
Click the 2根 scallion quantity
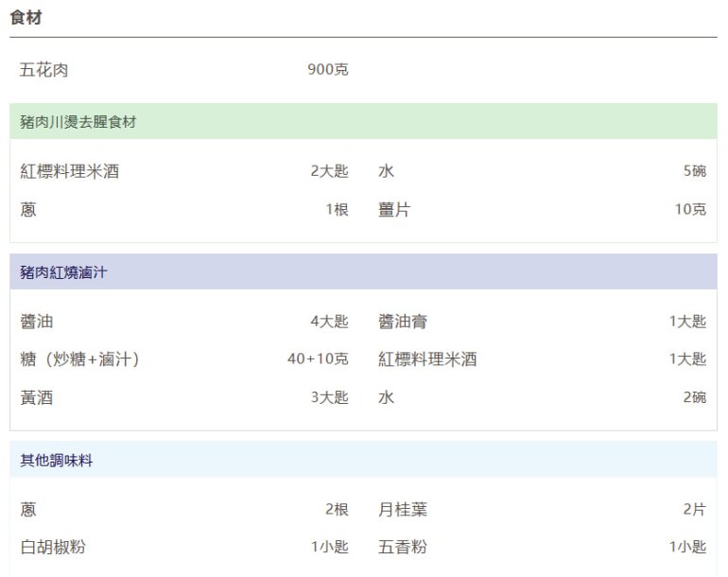(x=337, y=510)
